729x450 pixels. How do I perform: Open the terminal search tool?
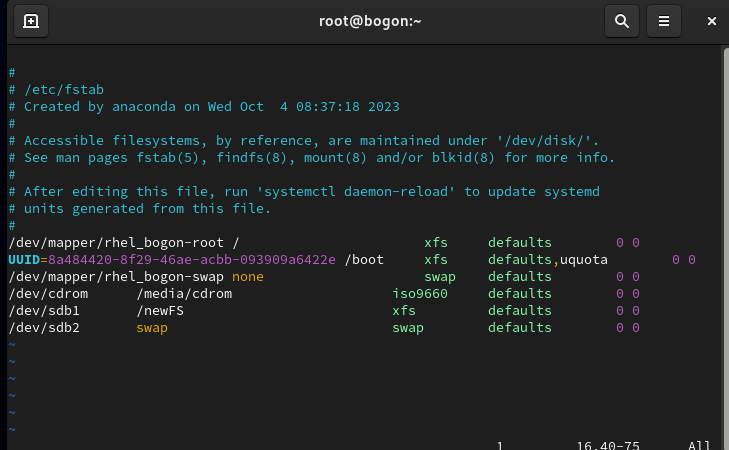tap(621, 21)
